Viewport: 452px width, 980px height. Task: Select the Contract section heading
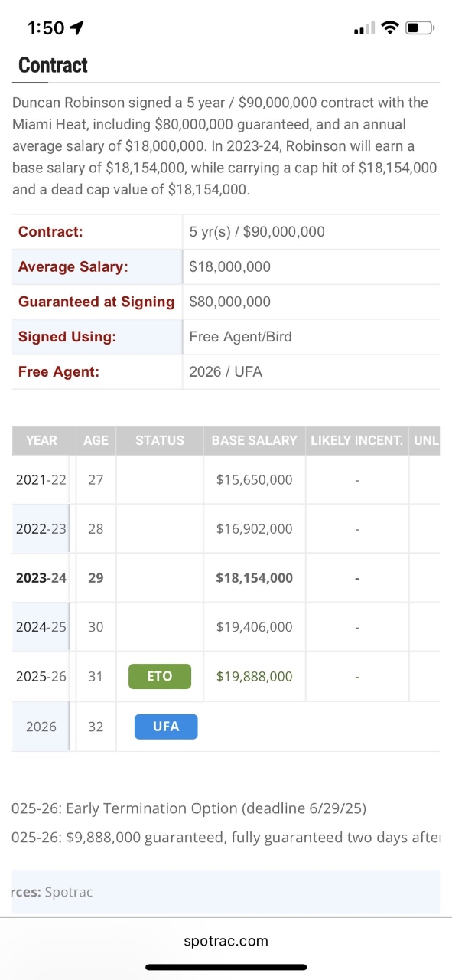(x=53, y=65)
